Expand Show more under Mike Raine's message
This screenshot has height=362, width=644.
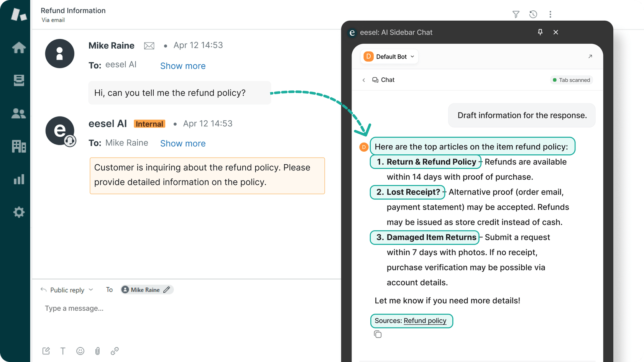pos(183,66)
